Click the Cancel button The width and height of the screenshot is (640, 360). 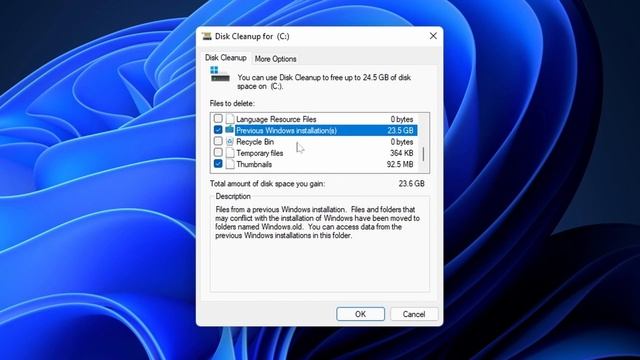[414, 314]
